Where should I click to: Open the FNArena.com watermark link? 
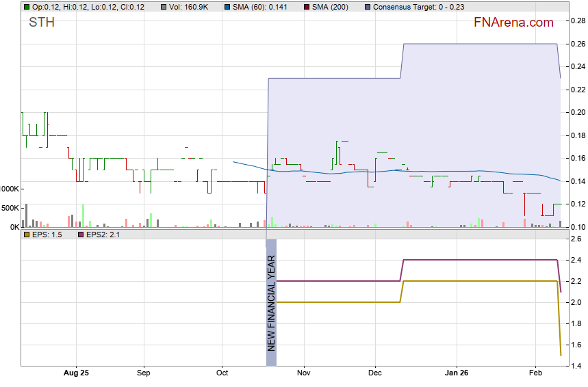click(513, 23)
